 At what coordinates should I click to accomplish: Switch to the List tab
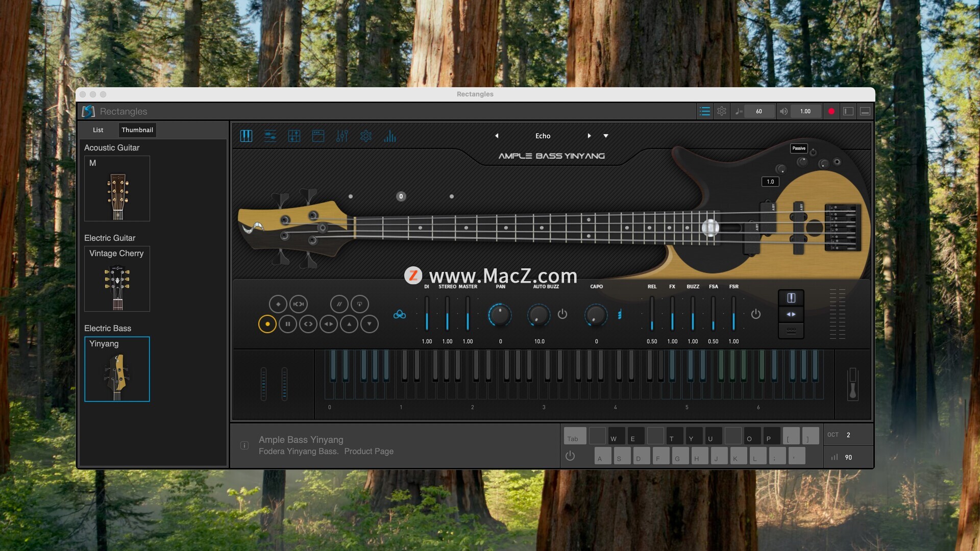point(98,130)
